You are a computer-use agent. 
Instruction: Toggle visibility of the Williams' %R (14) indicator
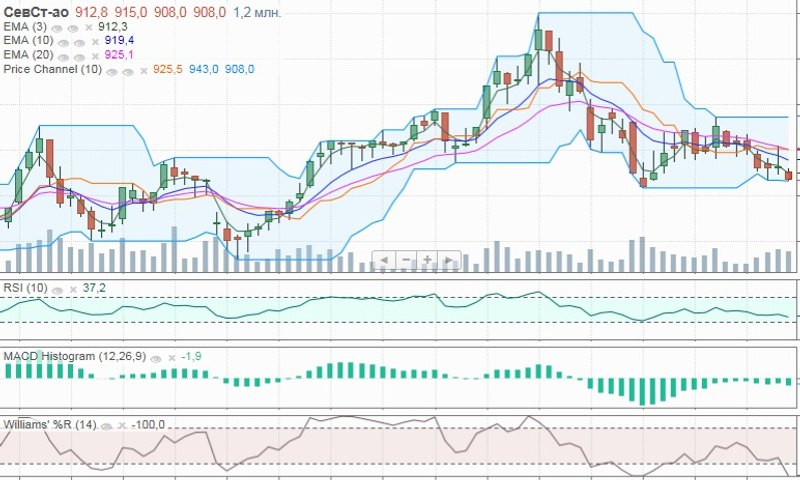(106, 427)
